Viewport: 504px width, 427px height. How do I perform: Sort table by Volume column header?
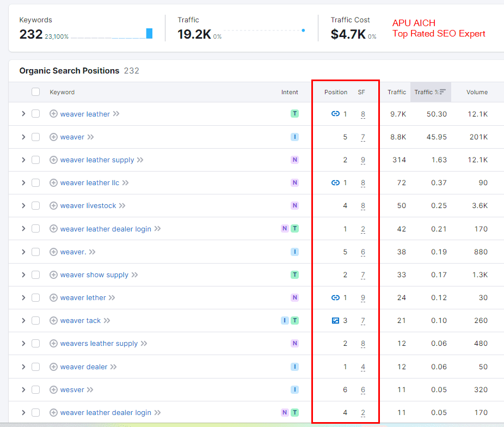[x=477, y=92]
